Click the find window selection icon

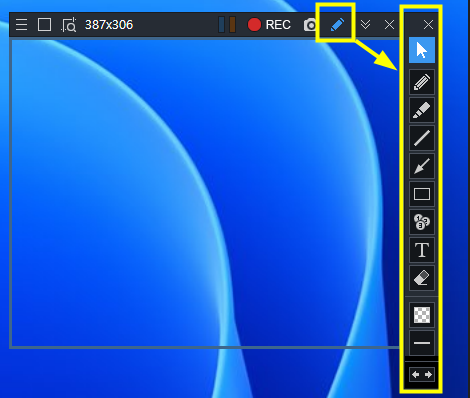pyautogui.click(x=69, y=25)
